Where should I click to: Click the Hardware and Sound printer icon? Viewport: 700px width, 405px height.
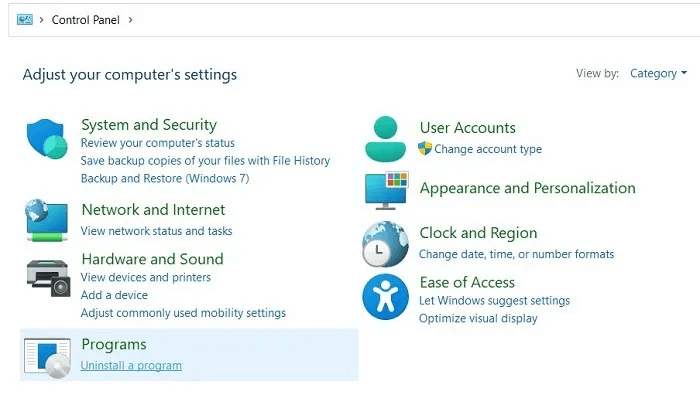(x=46, y=277)
